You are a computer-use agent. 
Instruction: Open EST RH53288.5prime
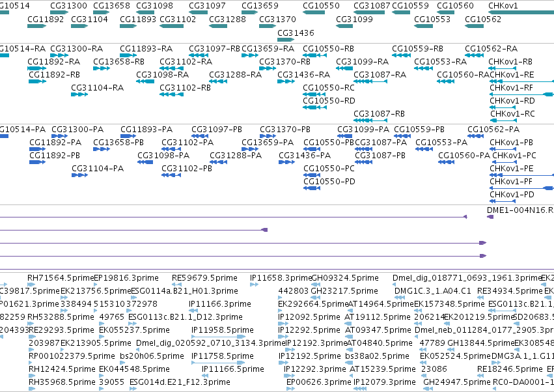pos(61,317)
